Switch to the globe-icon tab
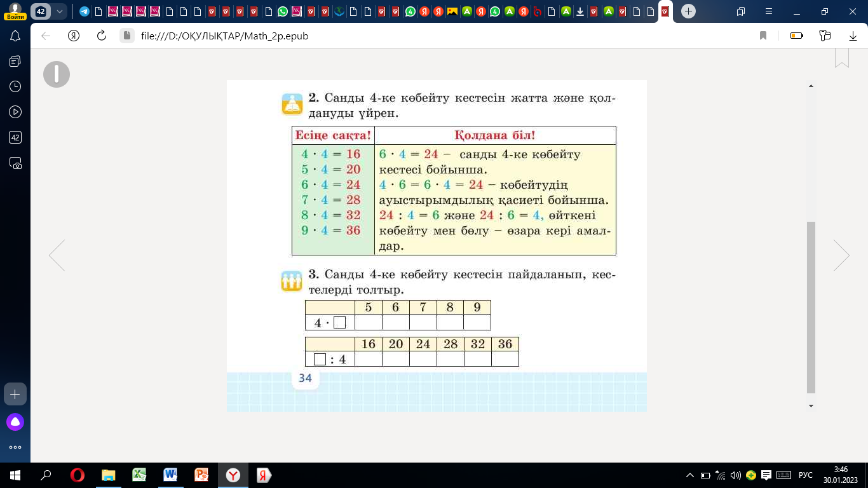Viewport: 868px width, 488px height. click(339, 11)
